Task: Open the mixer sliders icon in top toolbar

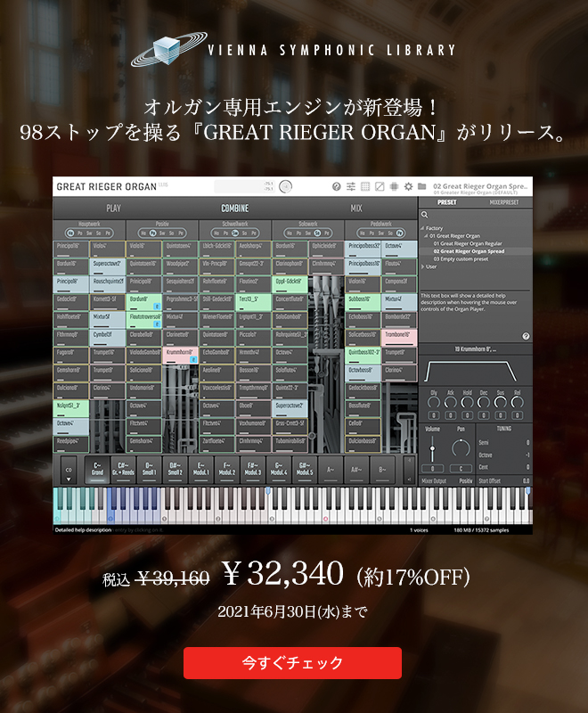Action: pyautogui.click(x=351, y=186)
